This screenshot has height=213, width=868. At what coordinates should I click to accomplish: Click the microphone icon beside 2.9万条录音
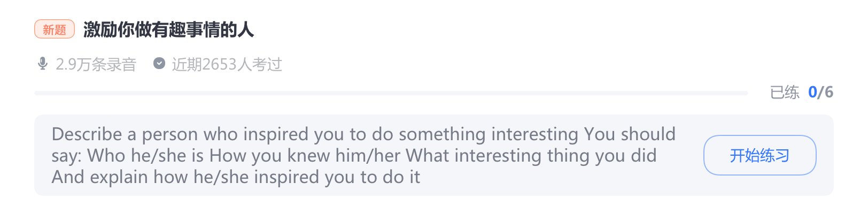point(43,64)
